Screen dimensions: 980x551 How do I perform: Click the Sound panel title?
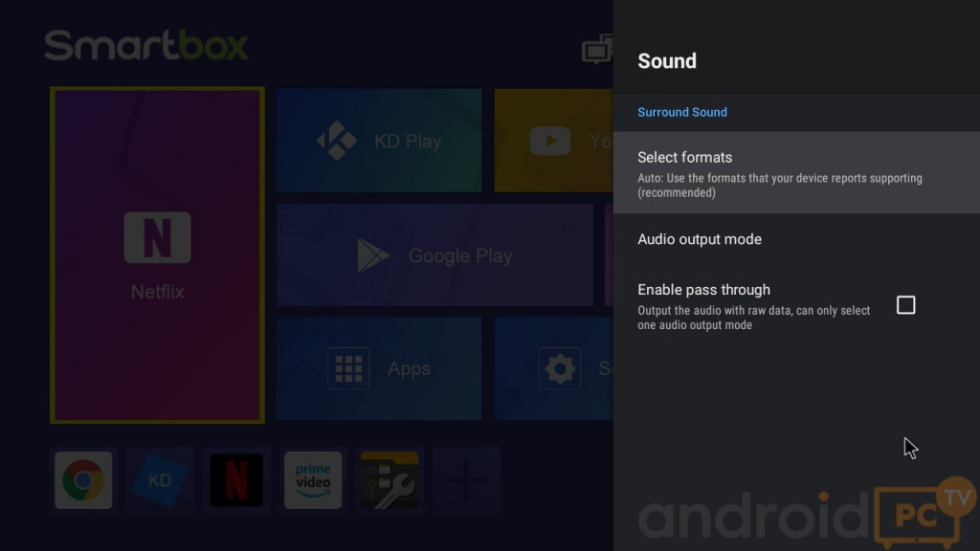(x=667, y=61)
